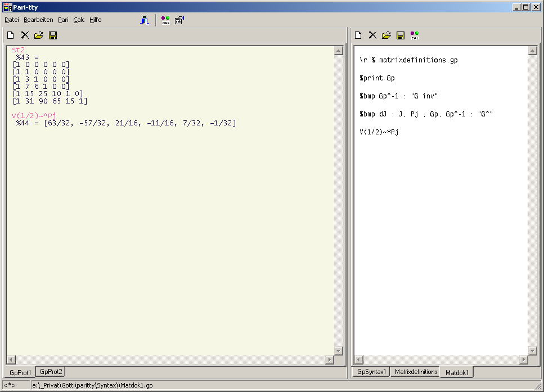Click the X delete icon in right editor panel
544x392 pixels.
coord(372,35)
